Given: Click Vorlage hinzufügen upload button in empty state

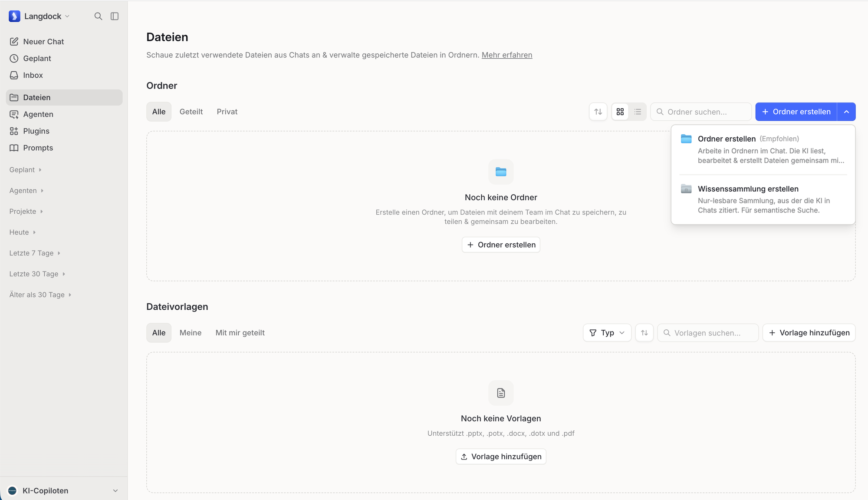Looking at the screenshot, I should (501, 457).
